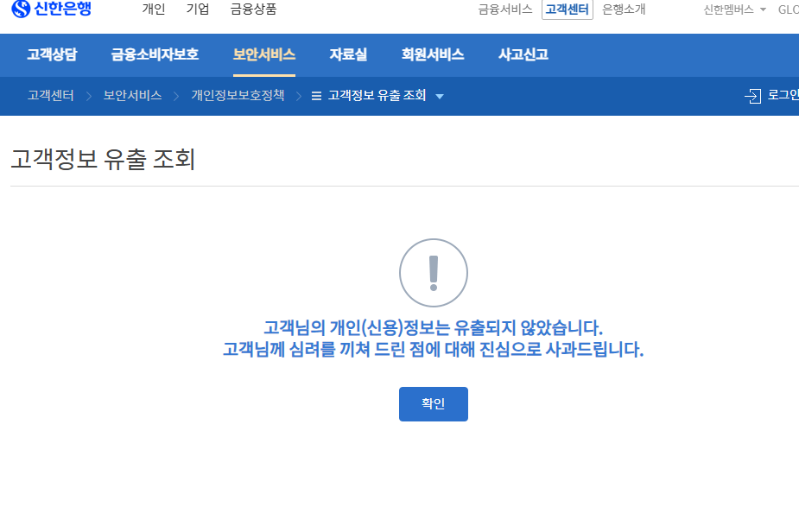Open the 사고신고 menu
The width and height of the screenshot is (799, 532).
click(523, 54)
